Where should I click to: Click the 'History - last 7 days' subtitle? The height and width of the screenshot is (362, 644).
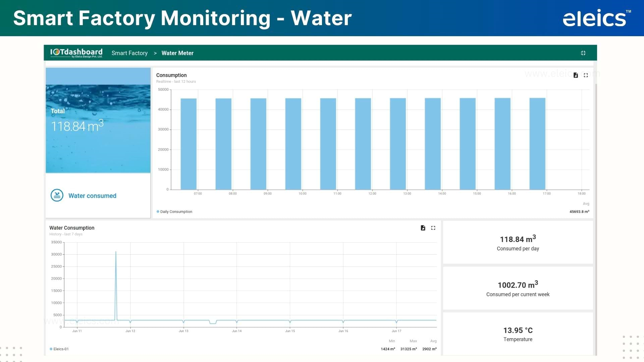(66, 234)
